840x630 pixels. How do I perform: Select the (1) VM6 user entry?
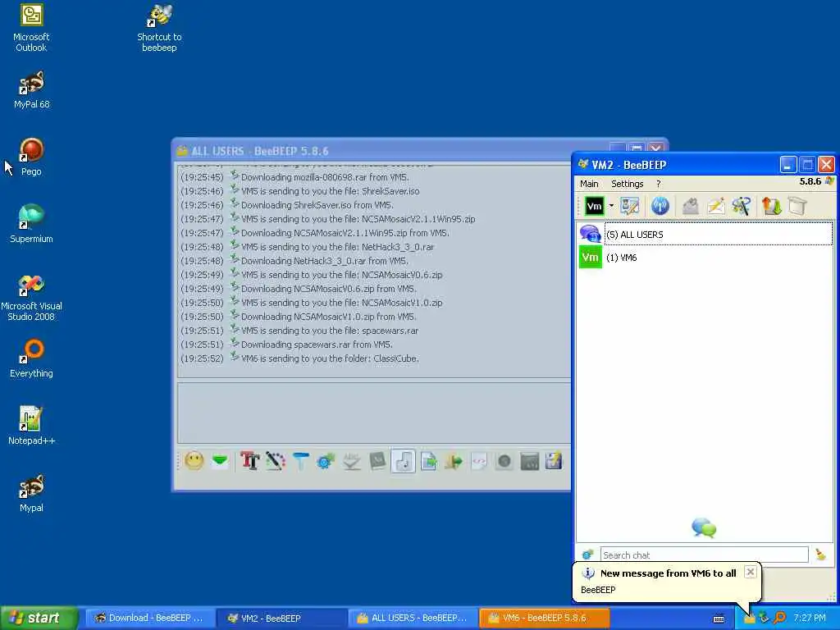705,257
